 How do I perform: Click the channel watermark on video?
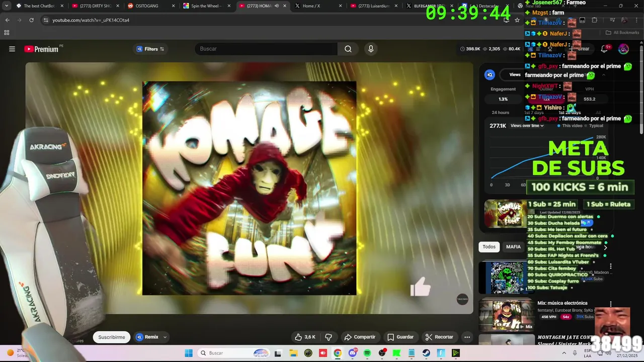(462, 299)
